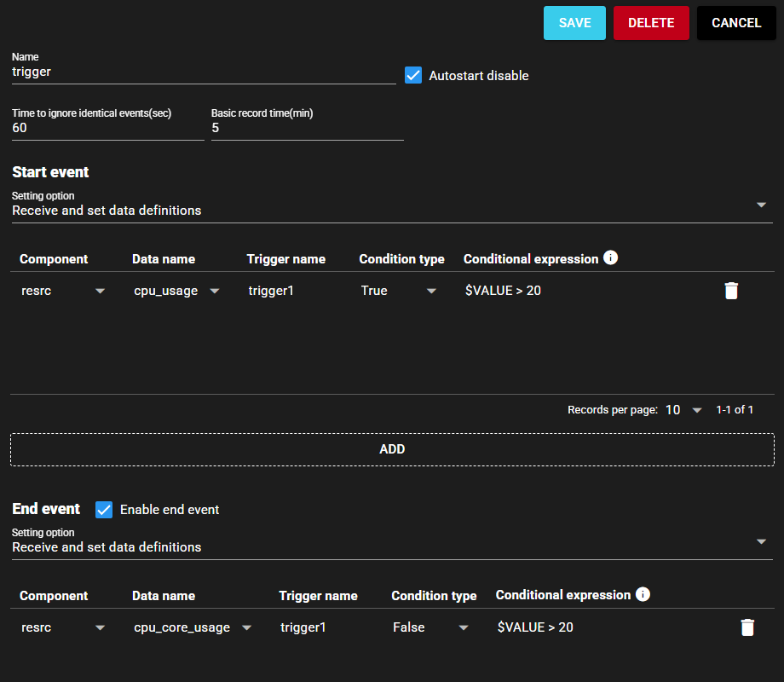Add a new start event row

[392, 449]
